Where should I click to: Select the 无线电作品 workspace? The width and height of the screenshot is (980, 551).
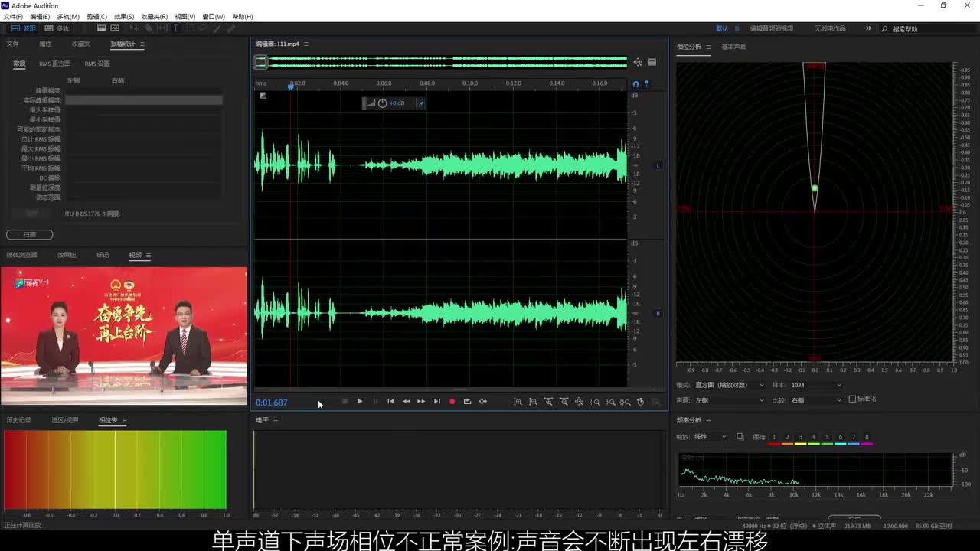[x=830, y=28]
